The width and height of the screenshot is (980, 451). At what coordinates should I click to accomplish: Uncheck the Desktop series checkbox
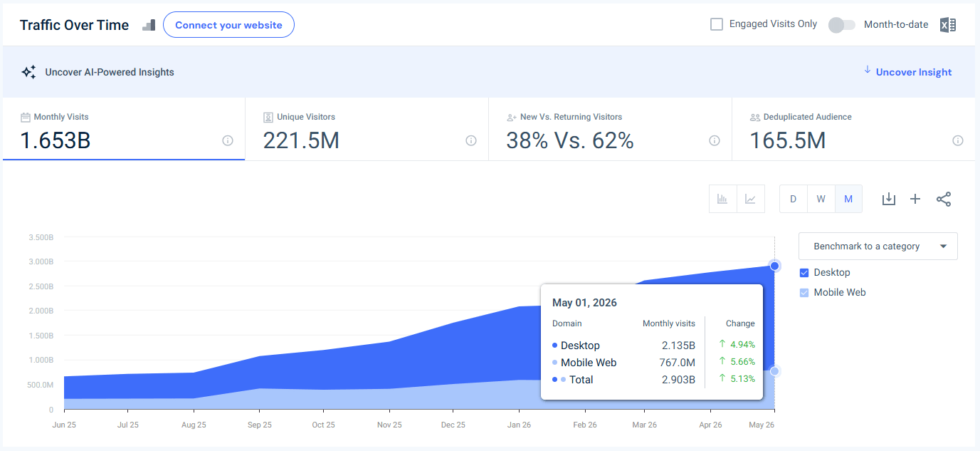(804, 273)
